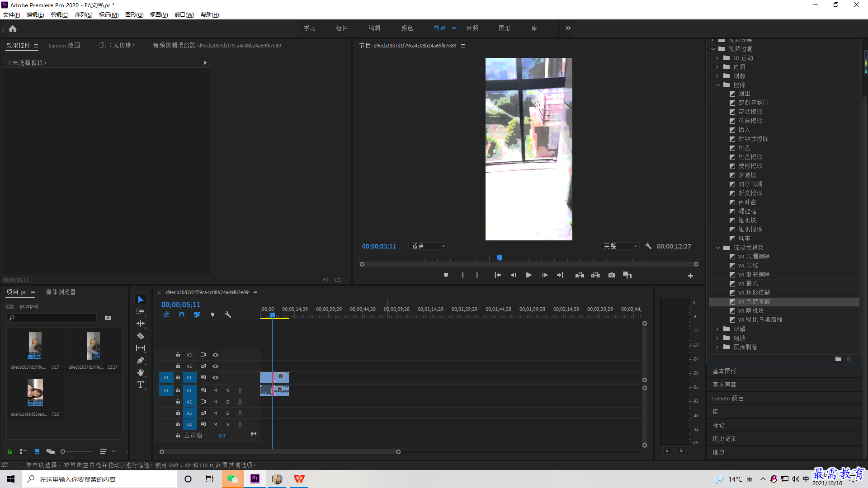Select the Type tool

click(x=141, y=385)
